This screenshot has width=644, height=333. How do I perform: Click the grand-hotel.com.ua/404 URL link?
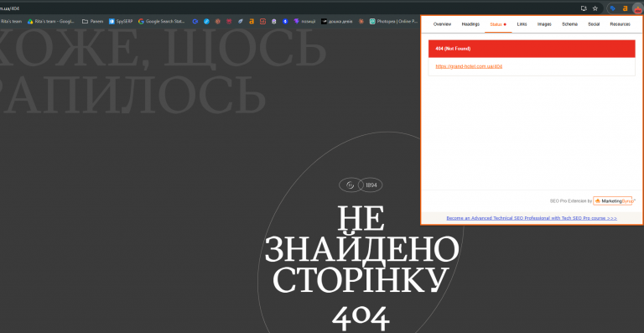pos(469,66)
